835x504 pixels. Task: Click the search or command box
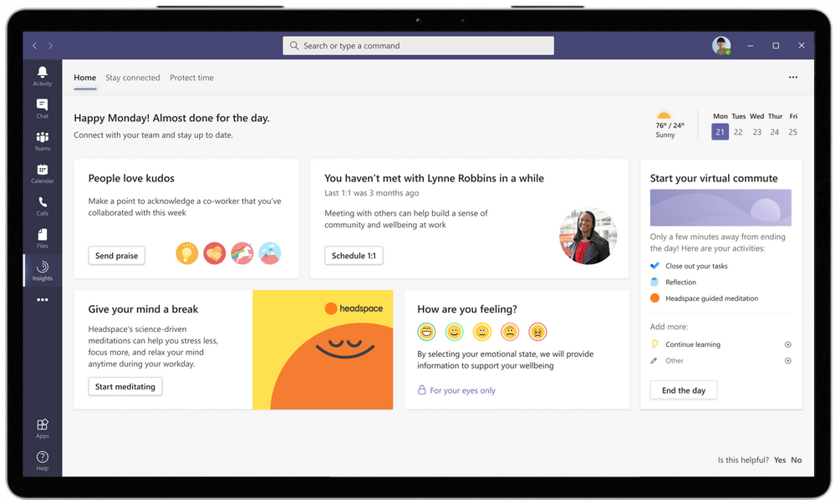pyautogui.click(x=418, y=46)
